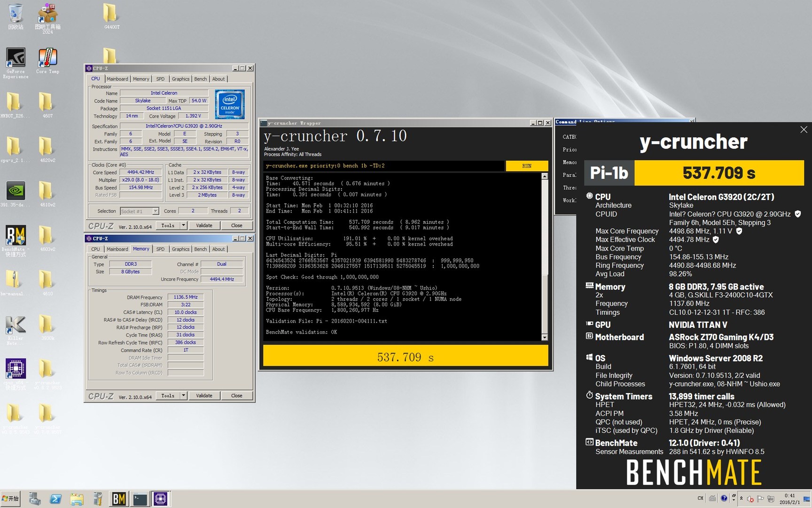Open Graphics tab in upper CPU-Z window

(180, 79)
